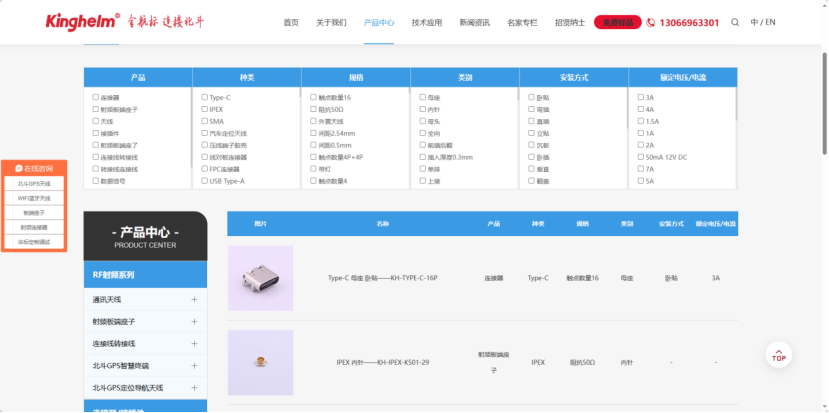Click scrollbar of the 安装方式 filter list
The image size is (829, 413).
627,108
